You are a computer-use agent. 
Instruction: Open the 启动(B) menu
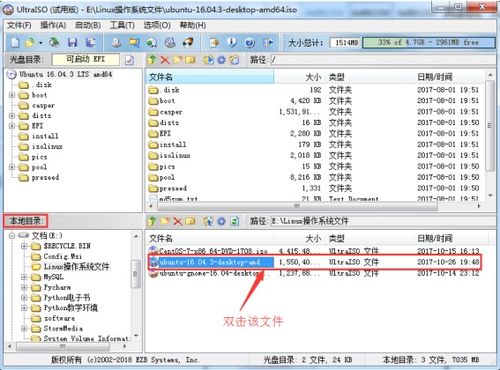tap(88, 25)
